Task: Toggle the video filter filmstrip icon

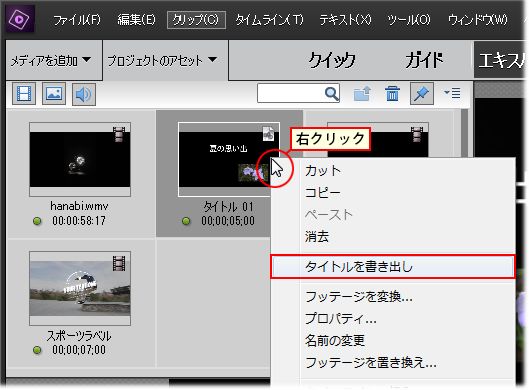Action: [x=24, y=93]
